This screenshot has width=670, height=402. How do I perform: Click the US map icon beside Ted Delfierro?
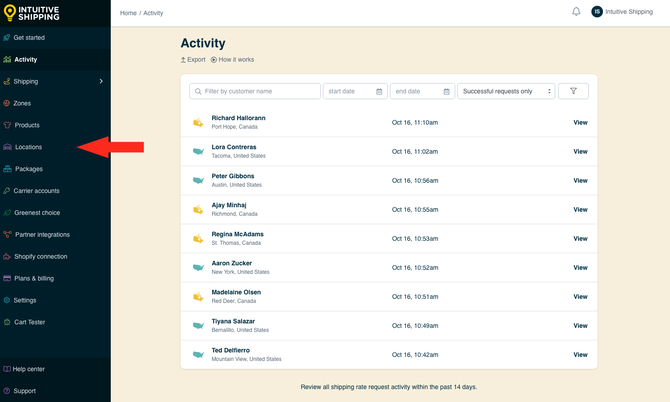[x=198, y=355]
